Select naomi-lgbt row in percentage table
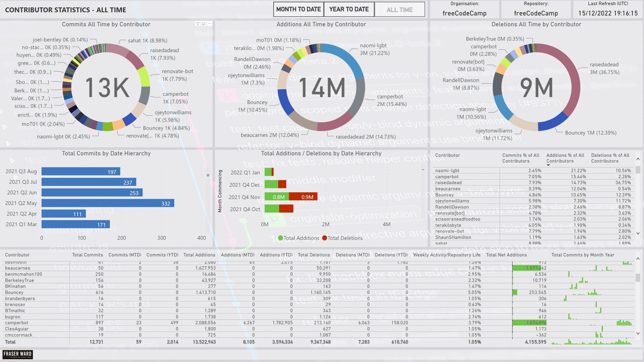Viewport: 644px width, 362px height. [533, 170]
